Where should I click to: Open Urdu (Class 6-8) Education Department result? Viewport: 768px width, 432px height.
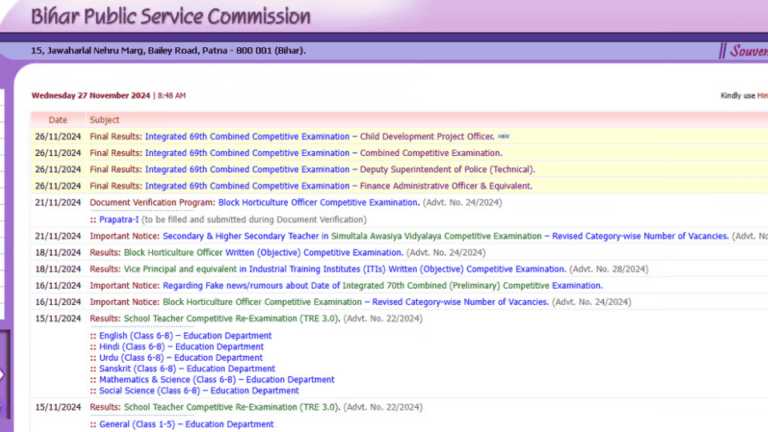(x=181, y=358)
